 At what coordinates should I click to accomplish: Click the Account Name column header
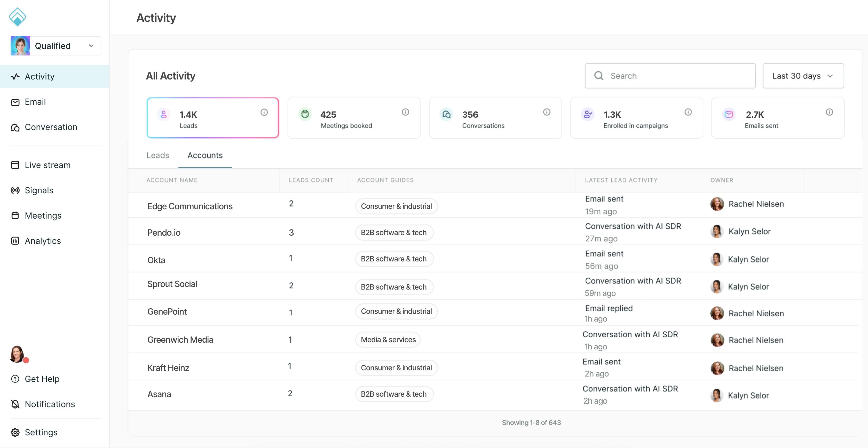tap(172, 180)
